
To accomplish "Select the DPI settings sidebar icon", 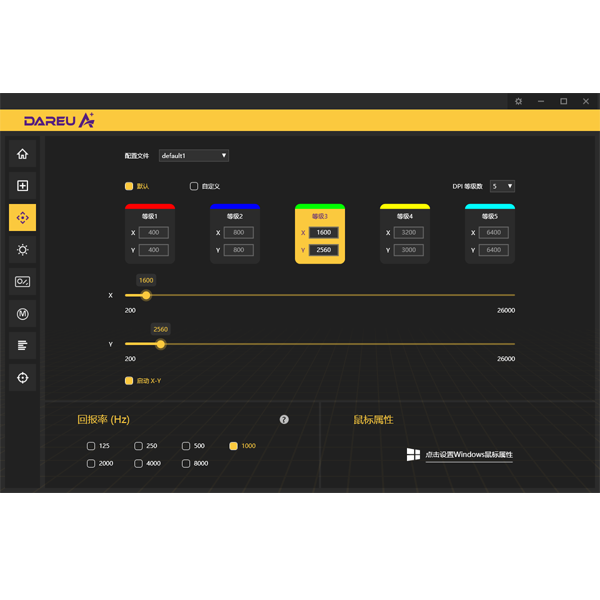I will pos(22,217).
